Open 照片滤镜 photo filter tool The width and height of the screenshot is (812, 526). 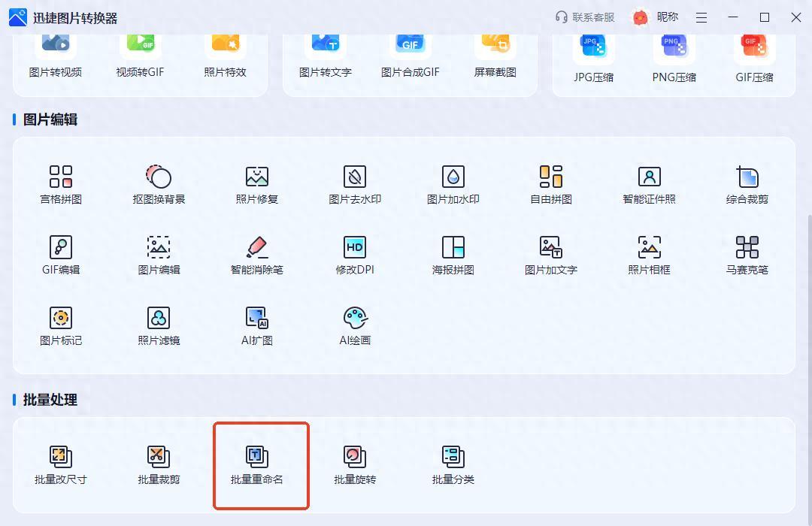click(x=159, y=325)
